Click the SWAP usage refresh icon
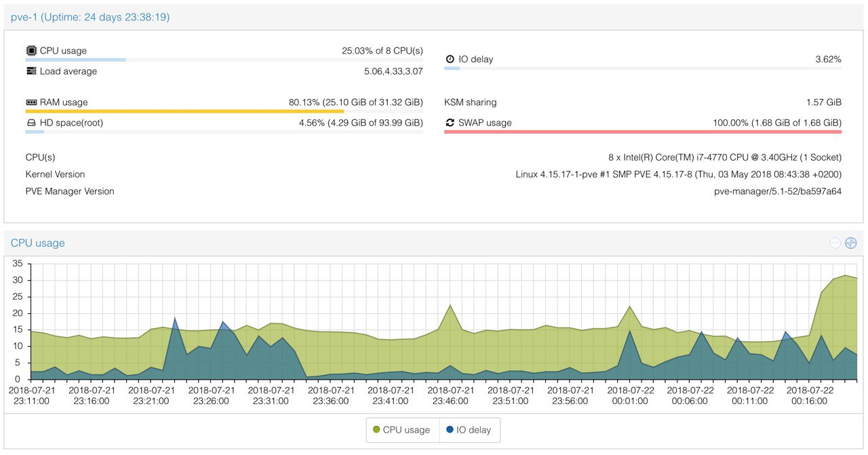This screenshot has height=455, width=868. 450,123
